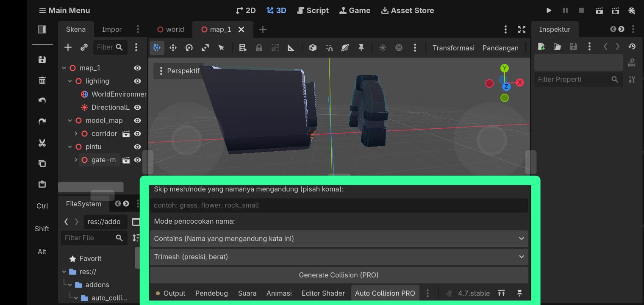The width and height of the screenshot is (644, 305).
Task: Play the project with run button
Action: pos(549,11)
